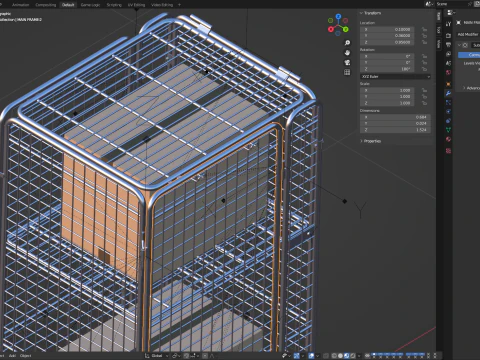
Task: Open the Material properties tab icon
Action: pyautogui.click(x=448, y=139)
